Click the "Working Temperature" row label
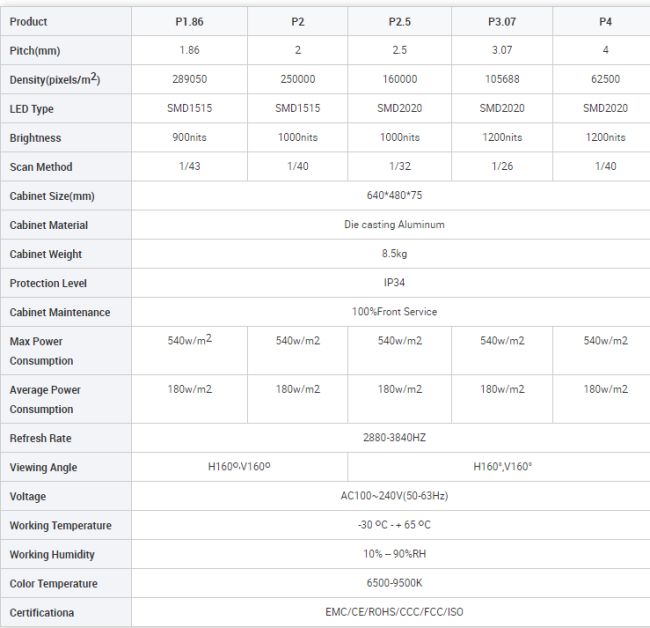Viewport: 650px width, 628px height. (60, 525)
